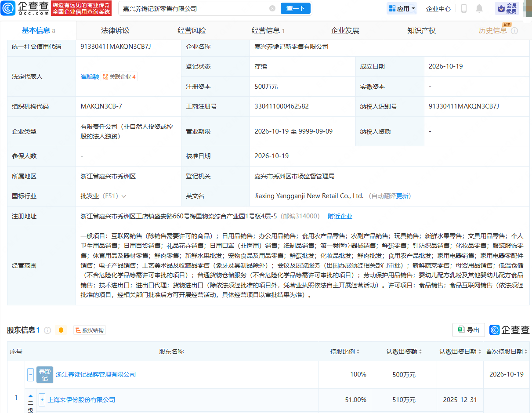
Task: Click the 关联企业 4 tag
Action: pyautogui.click(x=119, y=76)
